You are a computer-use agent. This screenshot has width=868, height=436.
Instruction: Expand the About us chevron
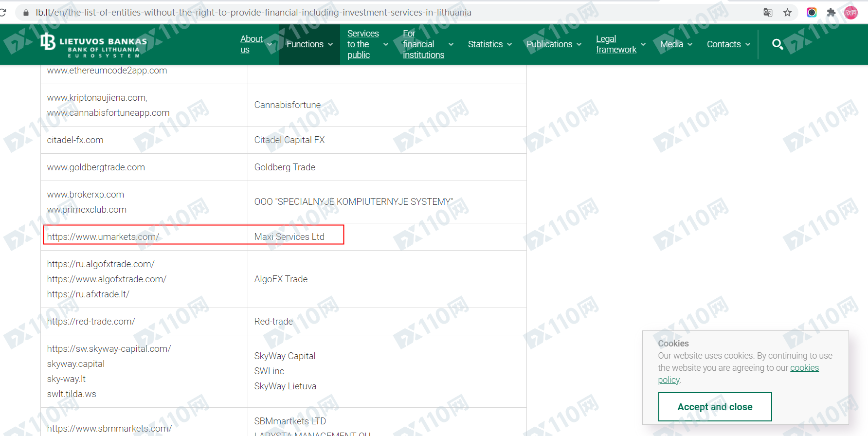270,44
